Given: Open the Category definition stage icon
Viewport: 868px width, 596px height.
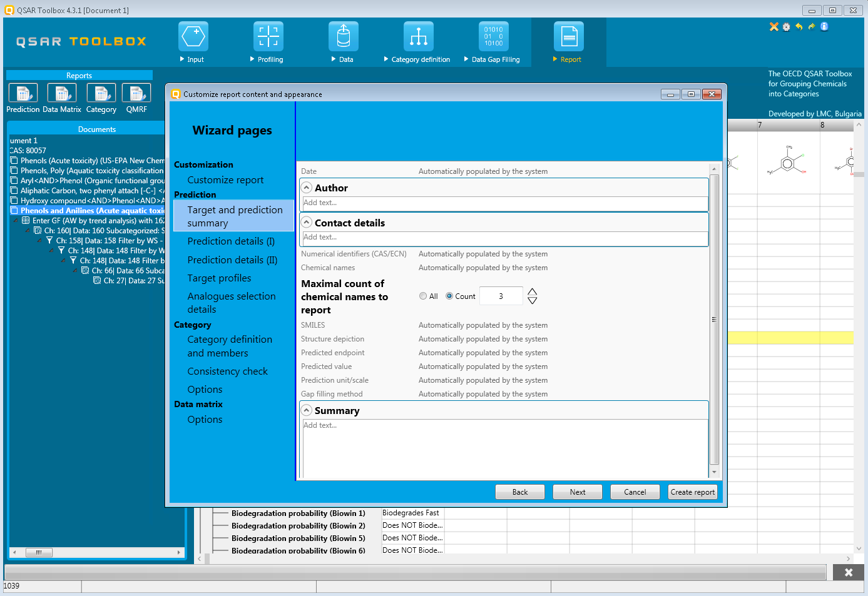Looking at the screenshot, I should coord(419,37).
